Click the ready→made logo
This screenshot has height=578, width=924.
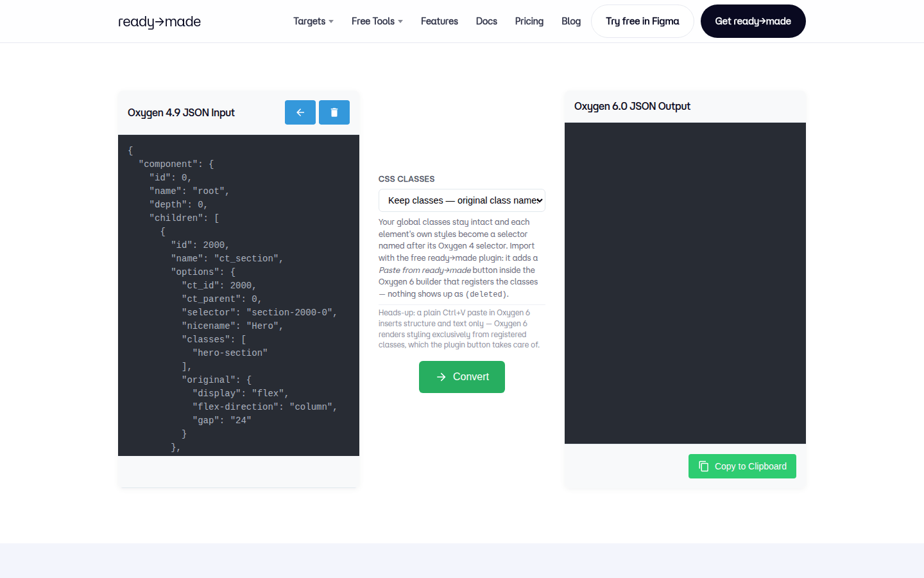159,22
